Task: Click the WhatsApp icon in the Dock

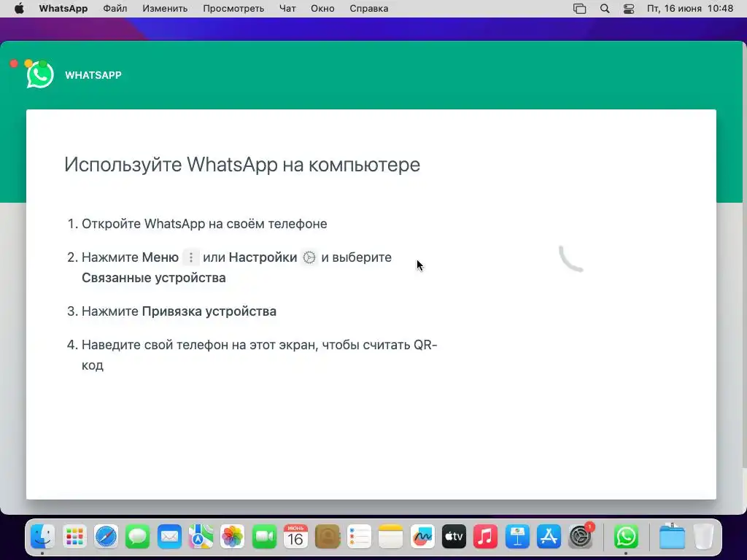Action: pos(625,537)
